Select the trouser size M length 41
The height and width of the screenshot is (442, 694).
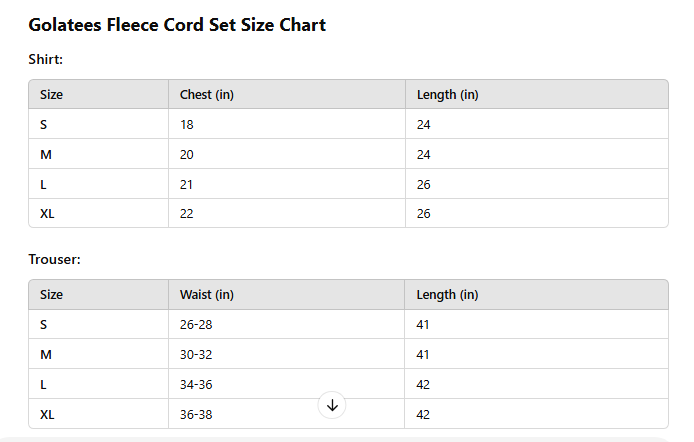[x=424, y=355]
